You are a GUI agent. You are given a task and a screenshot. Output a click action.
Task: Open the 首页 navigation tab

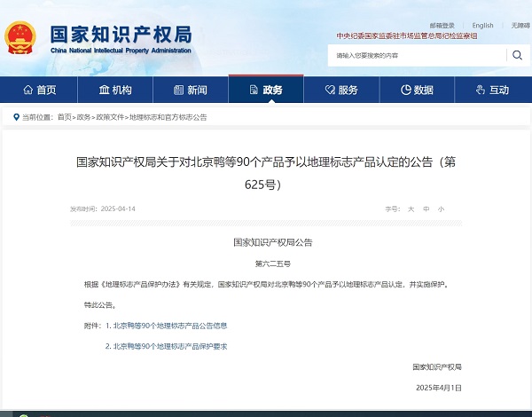(x=39, y=90)
